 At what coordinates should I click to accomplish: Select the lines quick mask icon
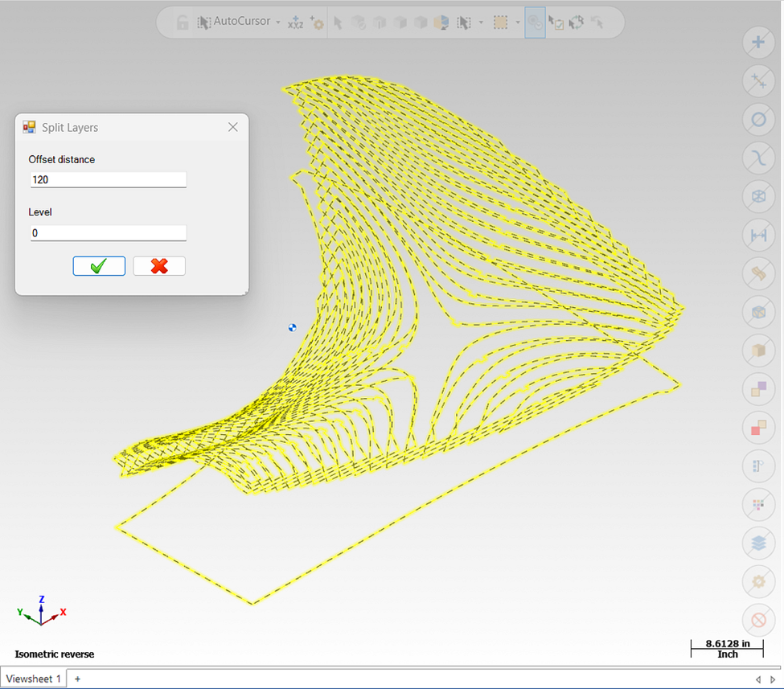[x=758, y=80]
